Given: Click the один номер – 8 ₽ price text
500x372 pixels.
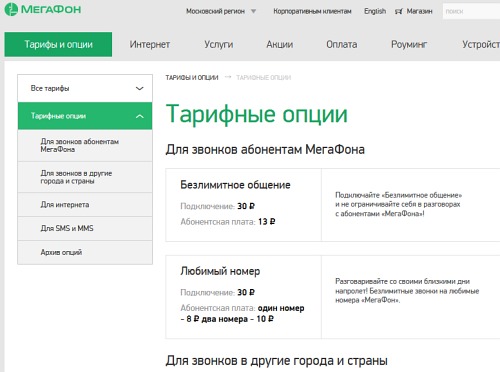Looking at the screenshot, I should click(x=242, y=313).
